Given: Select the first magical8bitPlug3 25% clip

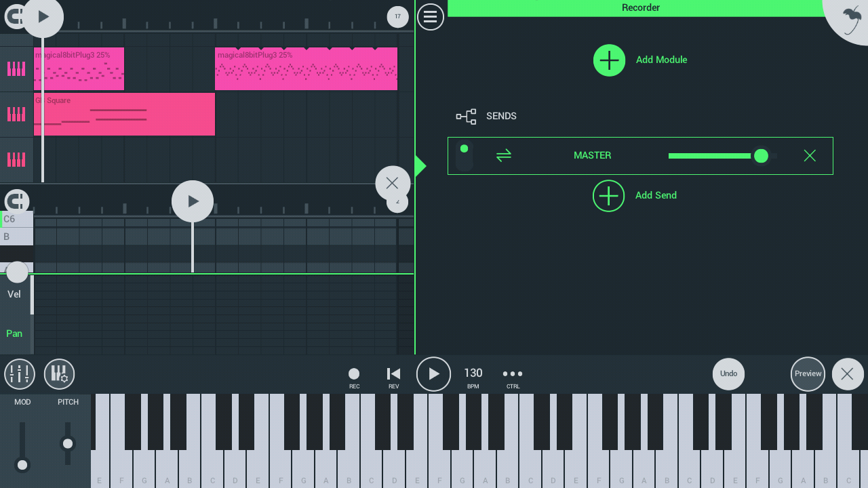Looking at the screenshot, I should [79, 68].
